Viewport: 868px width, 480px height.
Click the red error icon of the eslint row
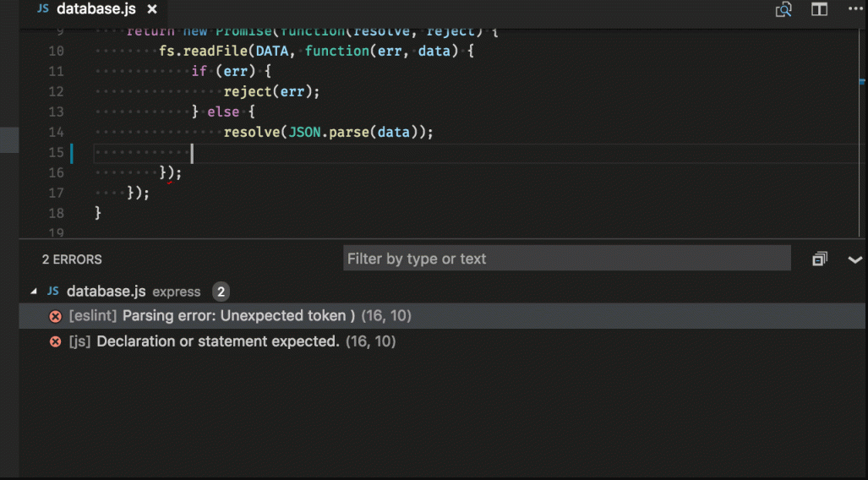55,316
